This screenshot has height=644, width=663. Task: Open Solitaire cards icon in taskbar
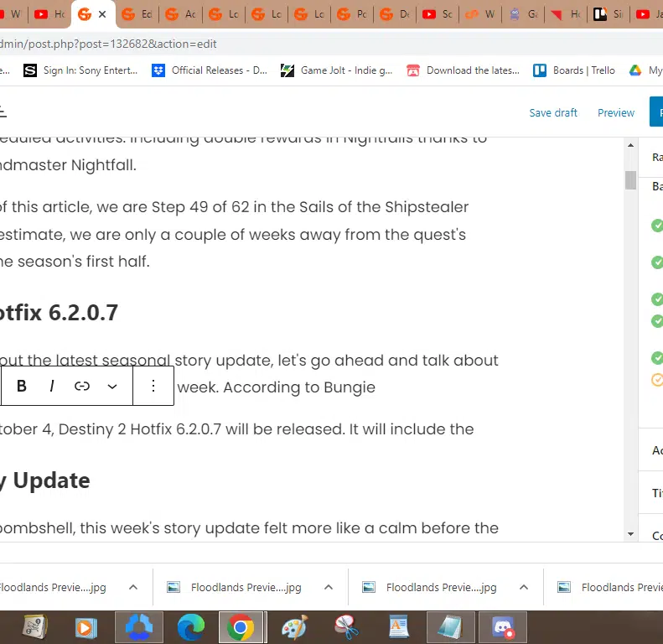click(x=34, y=626)
